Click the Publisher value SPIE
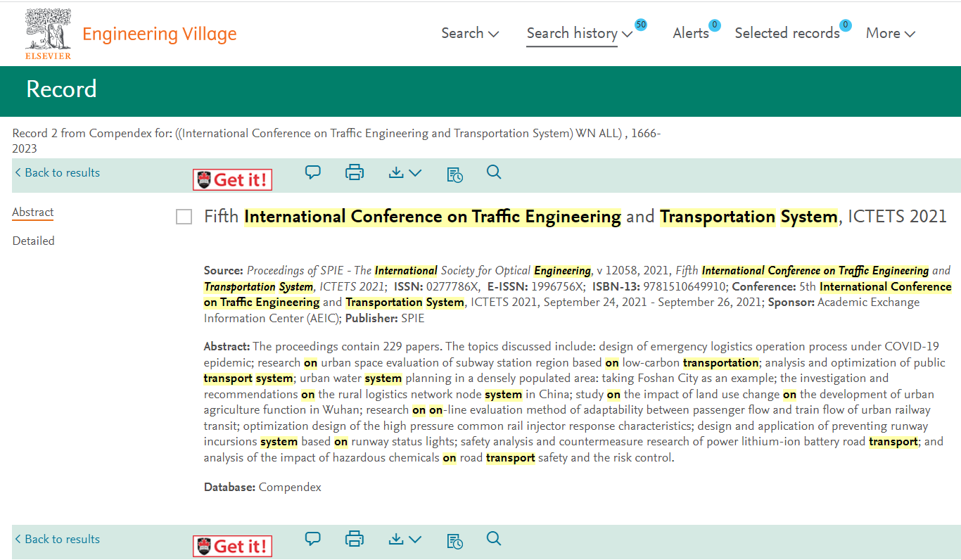The height and width of the screenshot is (560, 961). point(413,318)
